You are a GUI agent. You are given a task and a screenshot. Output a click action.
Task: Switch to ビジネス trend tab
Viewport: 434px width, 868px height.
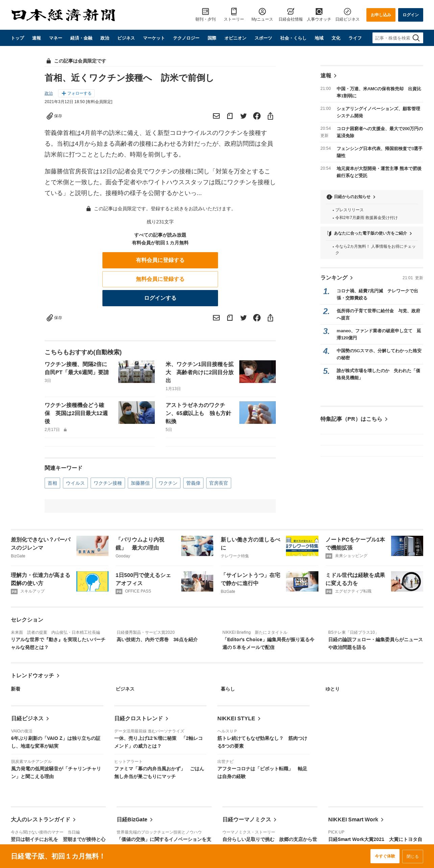click(x=125, y=689)
